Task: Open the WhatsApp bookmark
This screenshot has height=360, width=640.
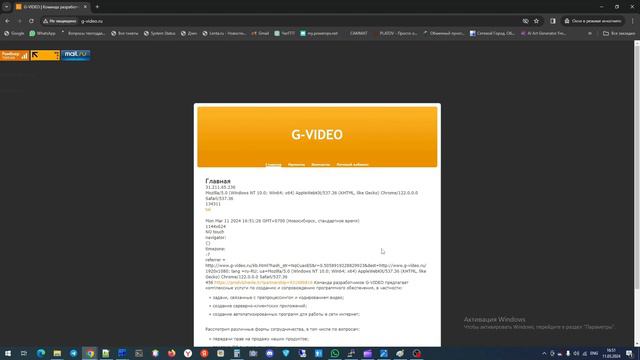Action: [x=42, y=33]
